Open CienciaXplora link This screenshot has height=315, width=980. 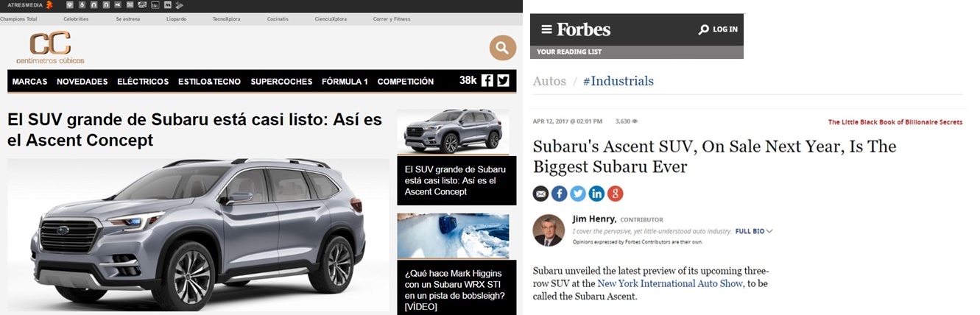click(x=331, y=18)
